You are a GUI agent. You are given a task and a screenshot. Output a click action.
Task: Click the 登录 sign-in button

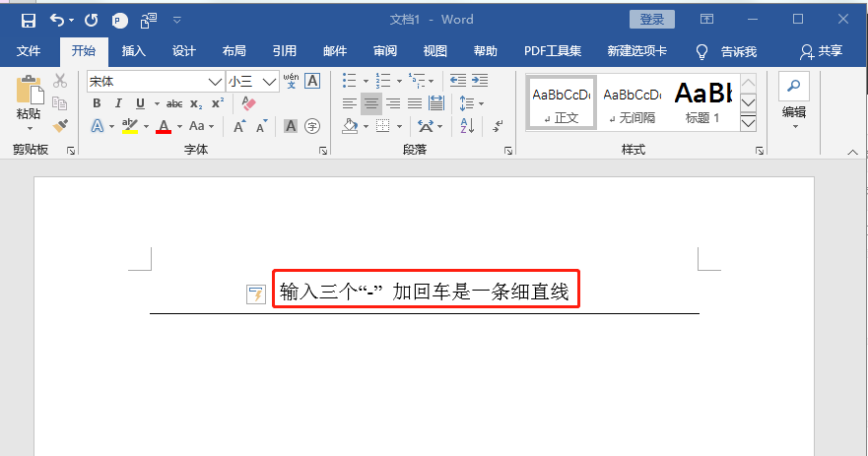point(652,20)
